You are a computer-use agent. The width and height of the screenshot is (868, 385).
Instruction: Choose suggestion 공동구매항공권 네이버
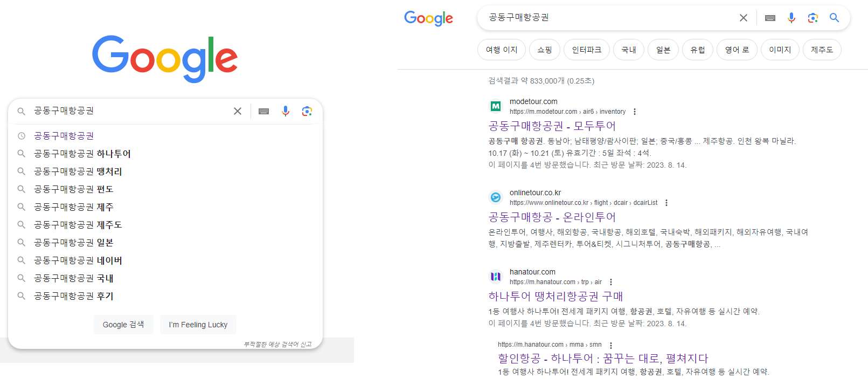click(x=165, y=260)
